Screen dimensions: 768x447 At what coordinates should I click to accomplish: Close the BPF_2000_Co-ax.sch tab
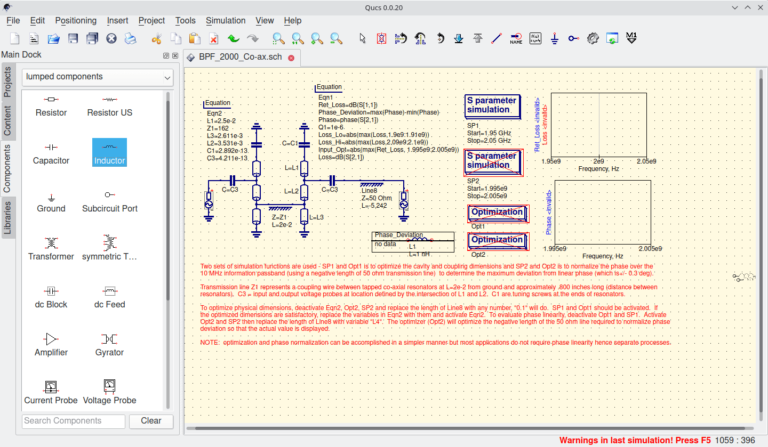291,58
